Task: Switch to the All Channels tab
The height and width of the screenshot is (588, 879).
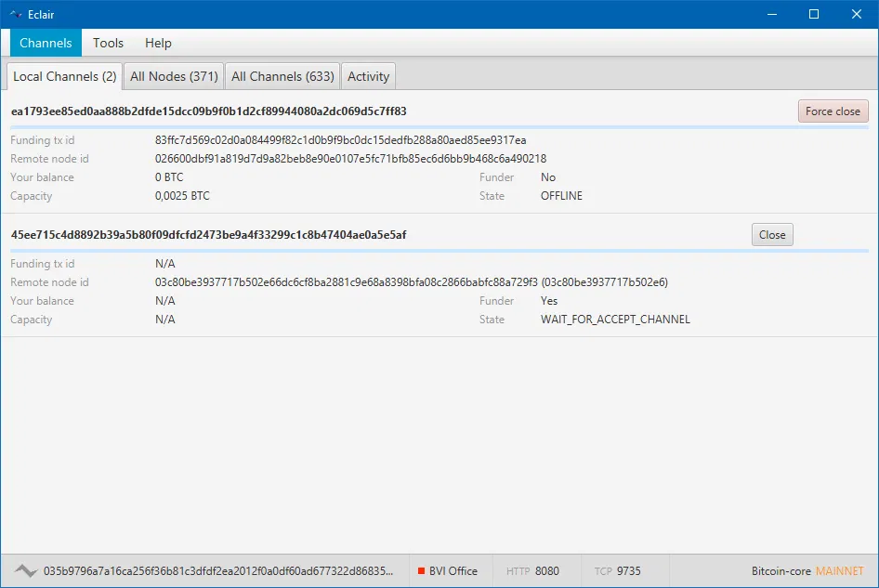Action: point(282,76)
